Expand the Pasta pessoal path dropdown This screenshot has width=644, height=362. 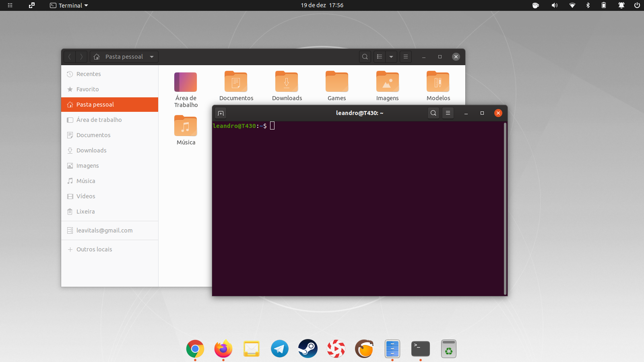coord(152,57)
